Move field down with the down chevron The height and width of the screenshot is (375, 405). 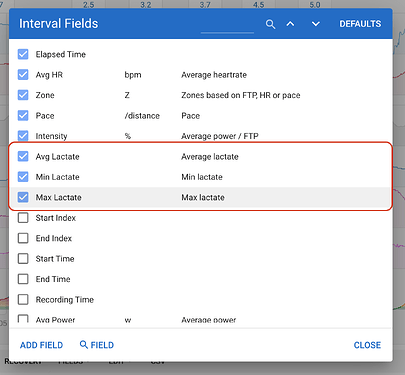point(315,24)
